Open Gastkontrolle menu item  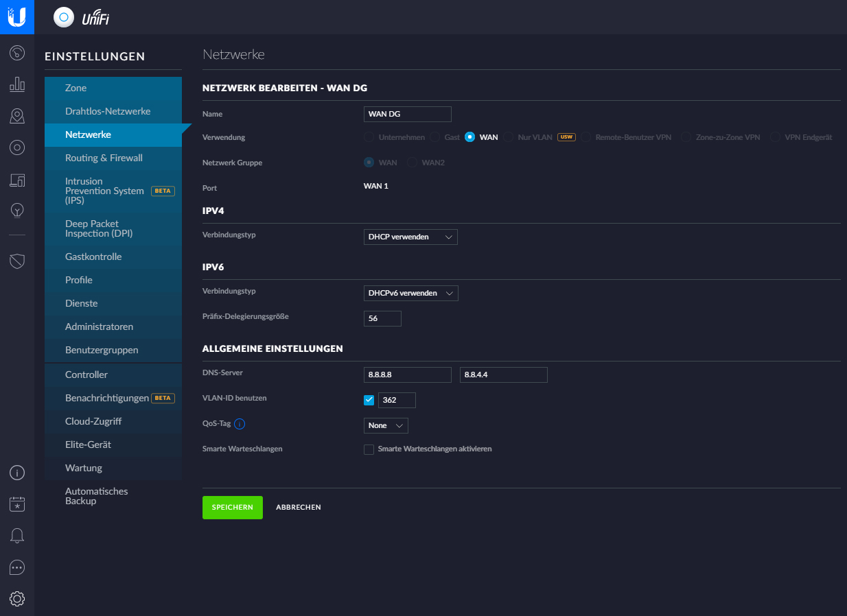coord(113,257)
